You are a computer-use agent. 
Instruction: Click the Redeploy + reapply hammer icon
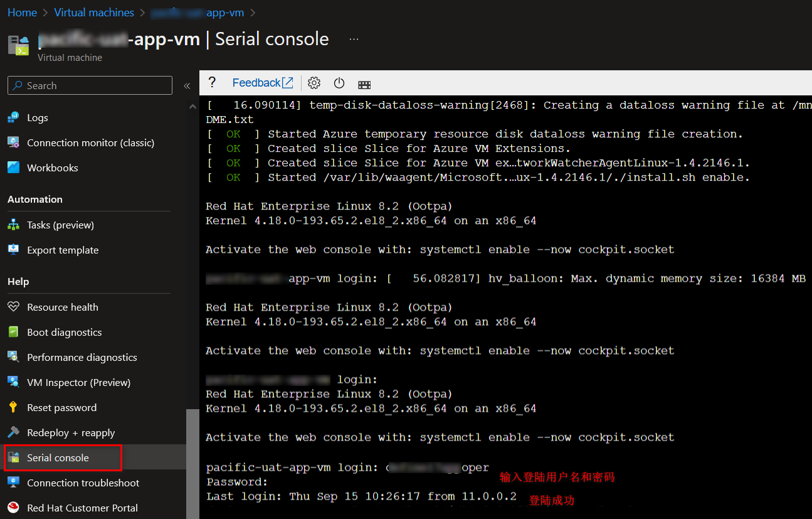coord(13,432)
